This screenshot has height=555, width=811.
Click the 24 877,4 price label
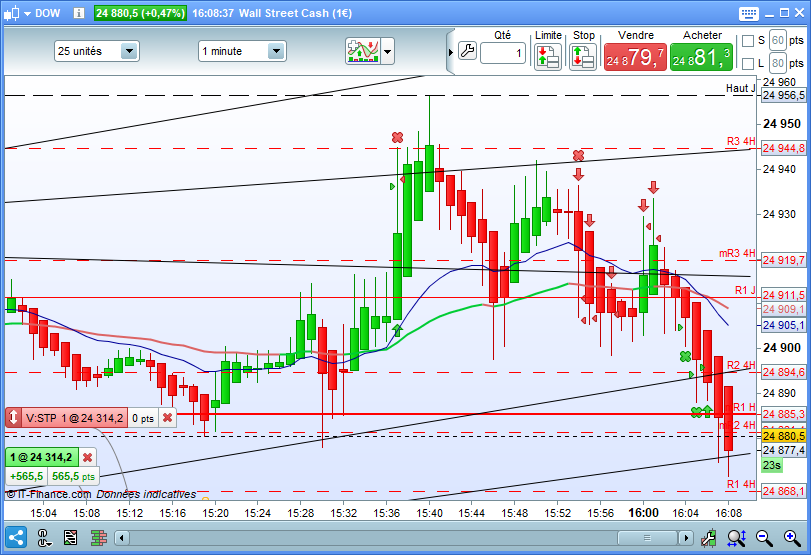point(784,450)
